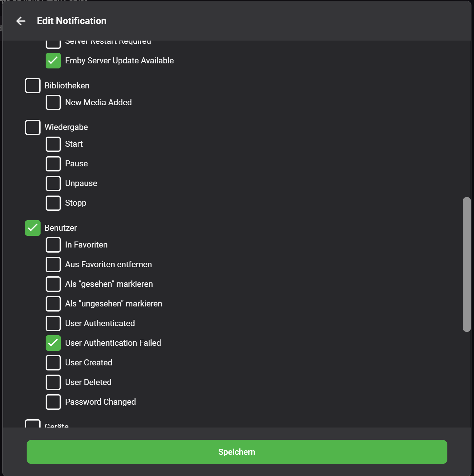Toggle User Deleted checkbox
The image size is (474, 476).
53,383
